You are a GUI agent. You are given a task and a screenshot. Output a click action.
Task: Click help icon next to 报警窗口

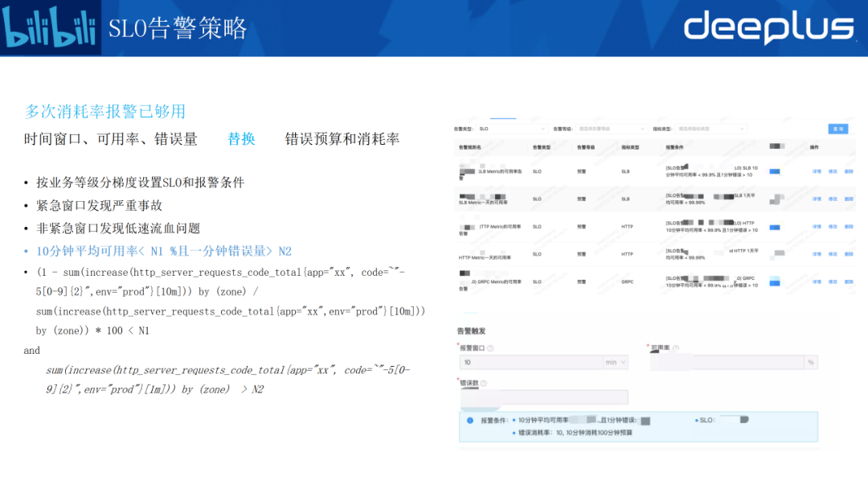(x=490, y=348)
